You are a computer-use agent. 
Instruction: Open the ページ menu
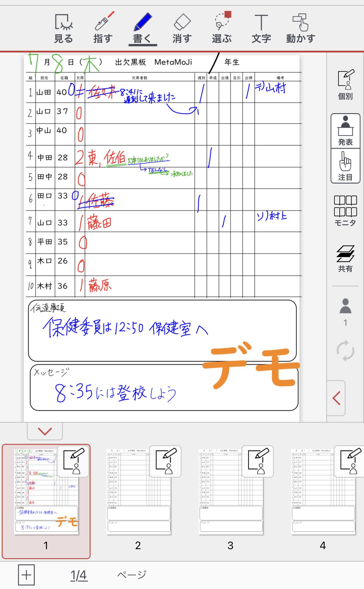point(132,575)
